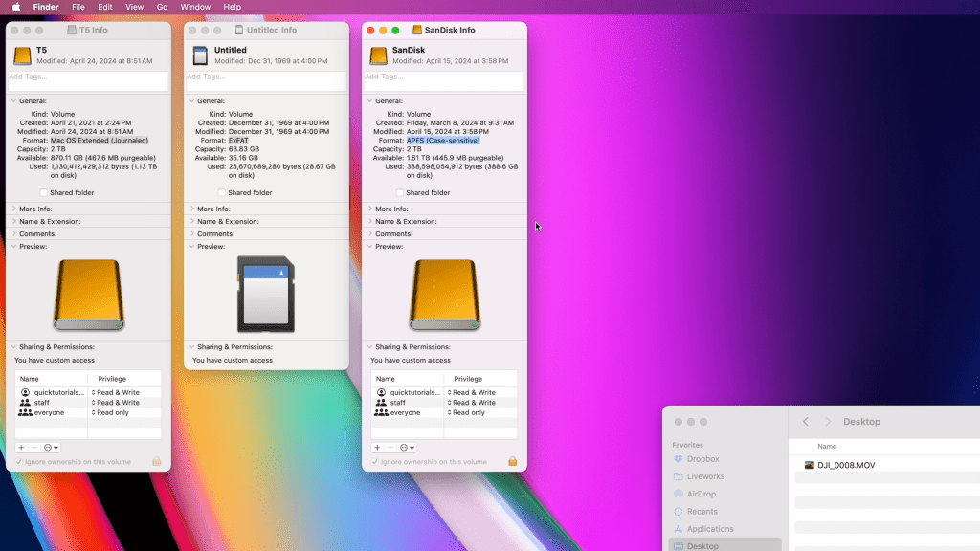
Task: Toggle Shared folder checkbox in T5 Info
Action: (x=44, y=192)
